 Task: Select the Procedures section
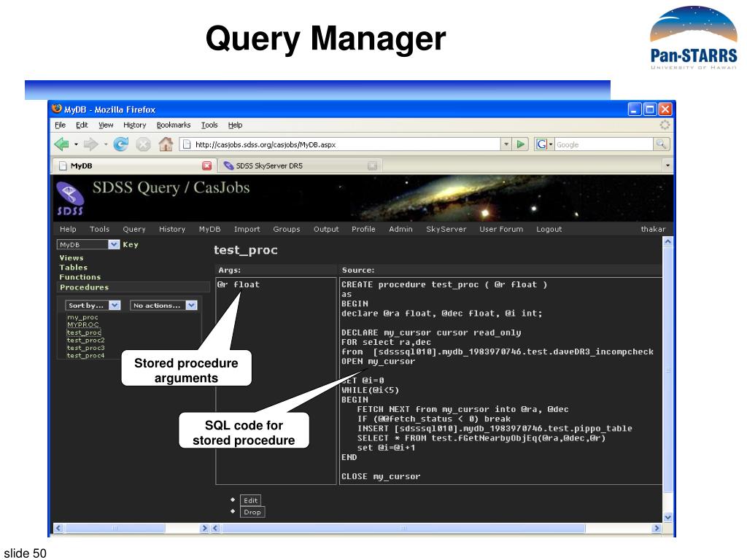click(x=85, y=287)
